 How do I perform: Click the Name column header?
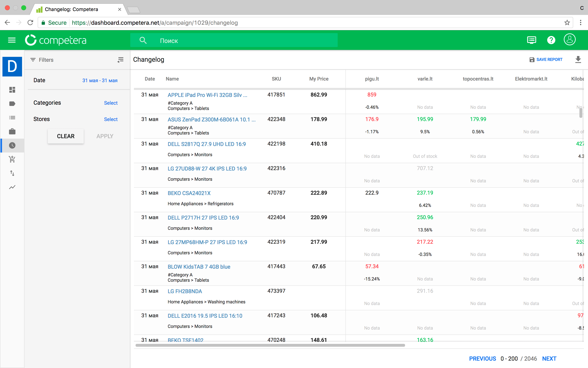[x=172, y=79]
